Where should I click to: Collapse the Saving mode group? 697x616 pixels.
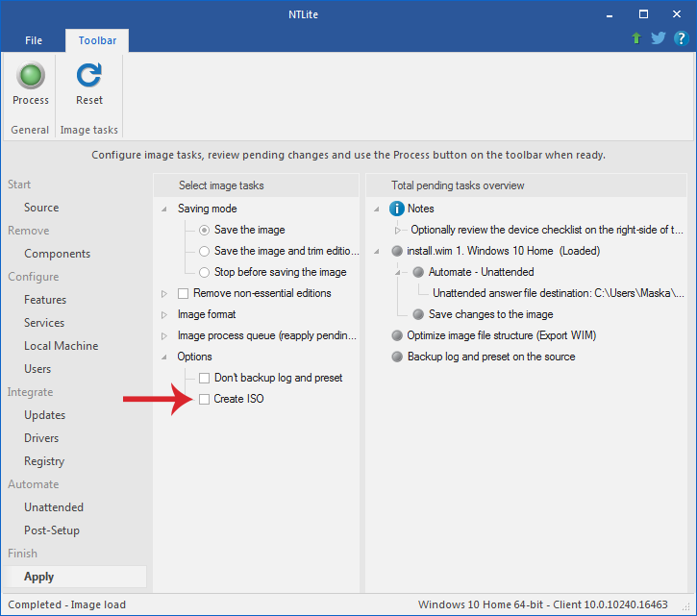pyautogui.click(x=164, y=209)
